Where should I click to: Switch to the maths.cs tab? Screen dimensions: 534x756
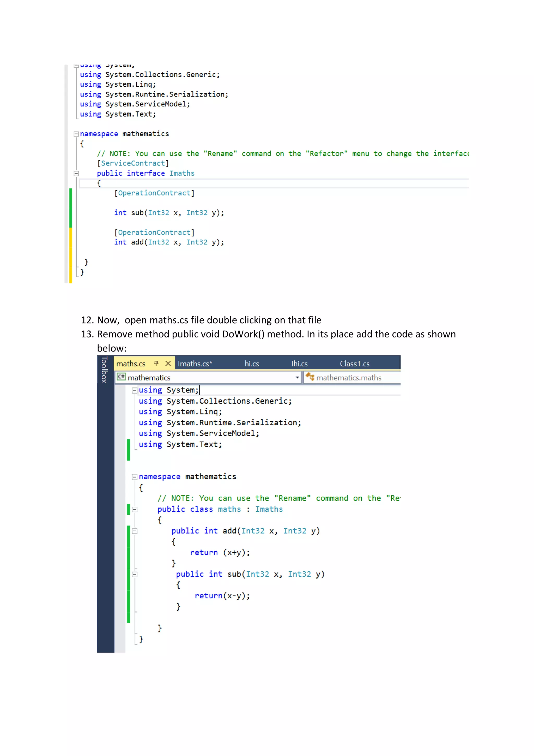pyautogui.click(x=131, y=364)
